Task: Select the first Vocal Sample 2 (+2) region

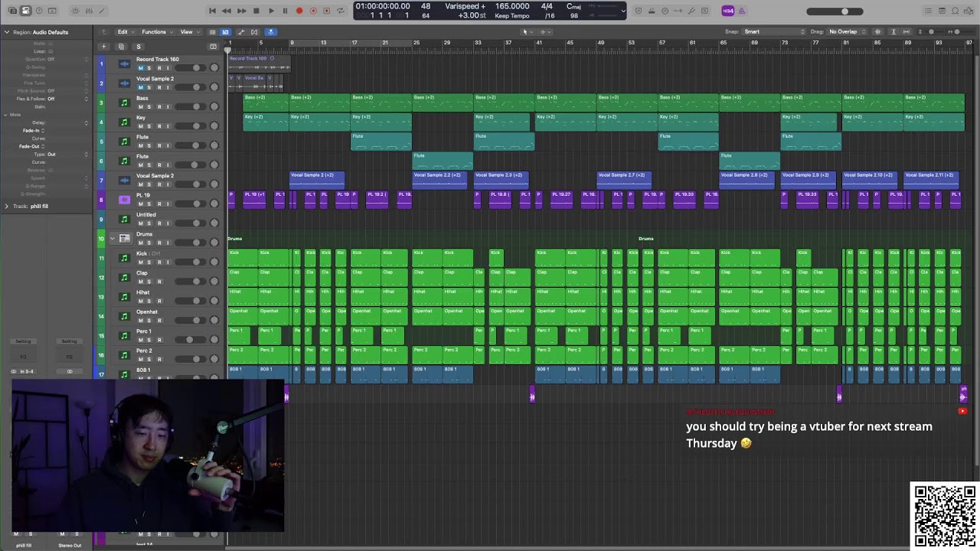Action: [x=317, y=180]
